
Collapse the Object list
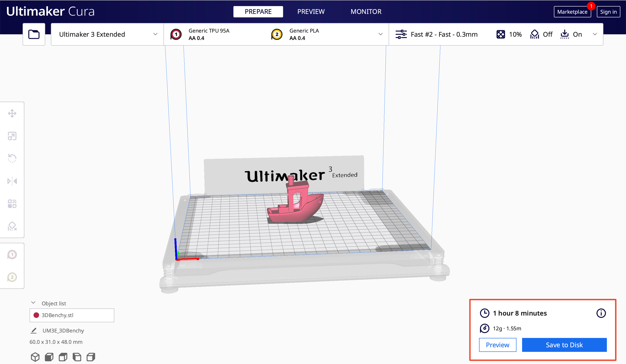point(33,303)
